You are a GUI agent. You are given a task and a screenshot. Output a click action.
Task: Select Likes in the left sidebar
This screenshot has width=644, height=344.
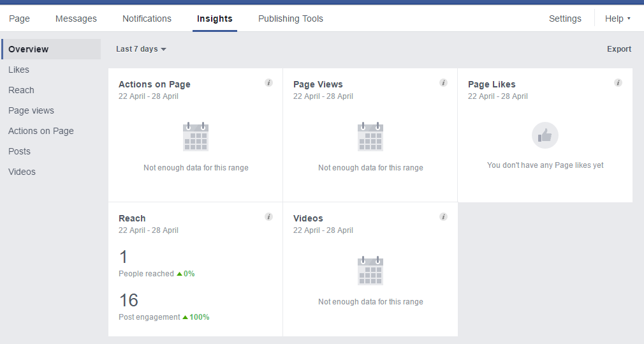click(18, 70)
